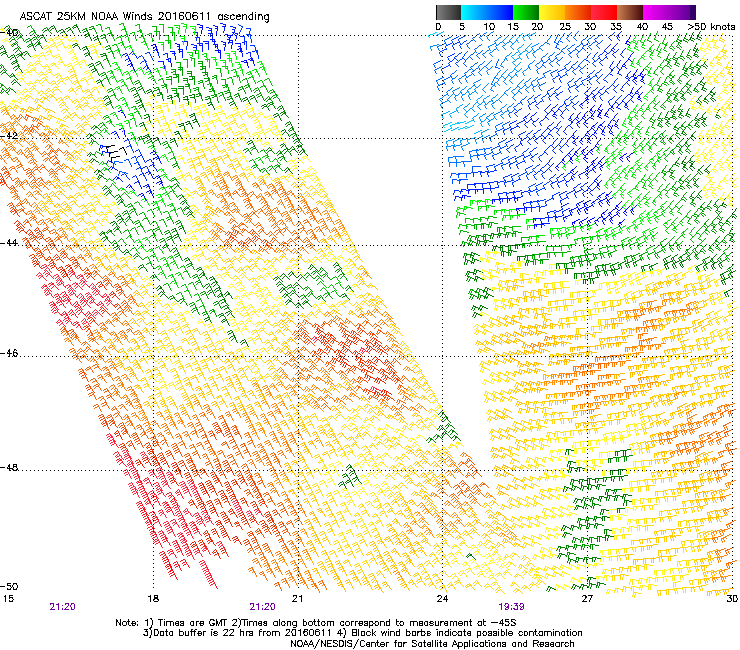Click the '-42' latitude axis label
Viewport: 740px width, 650px height.
(9, 135)
